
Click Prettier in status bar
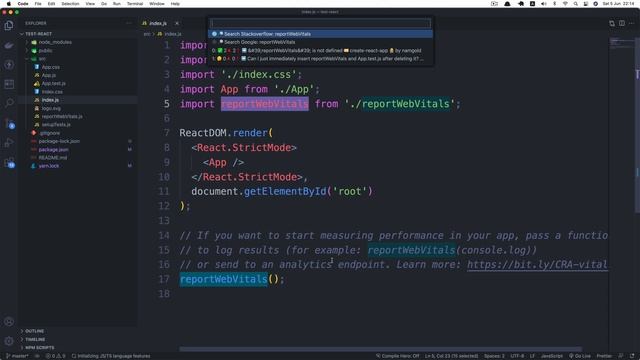(x=604, y=356)
